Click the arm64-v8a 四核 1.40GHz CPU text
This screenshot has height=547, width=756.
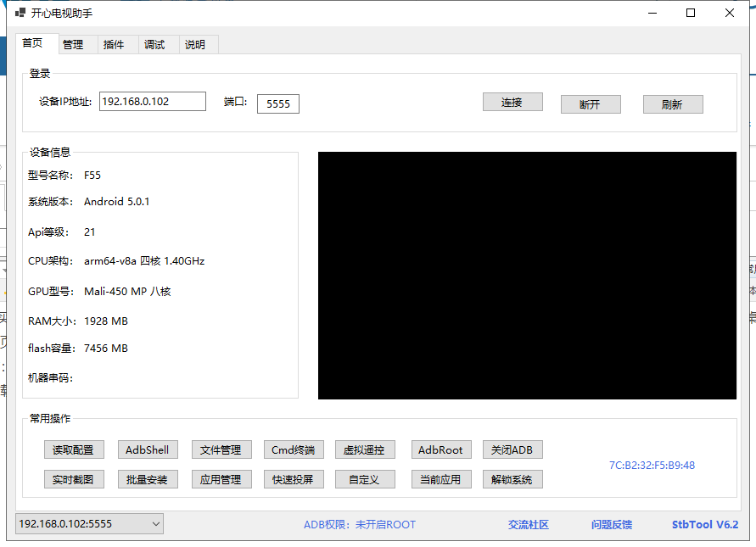point(144,260)
